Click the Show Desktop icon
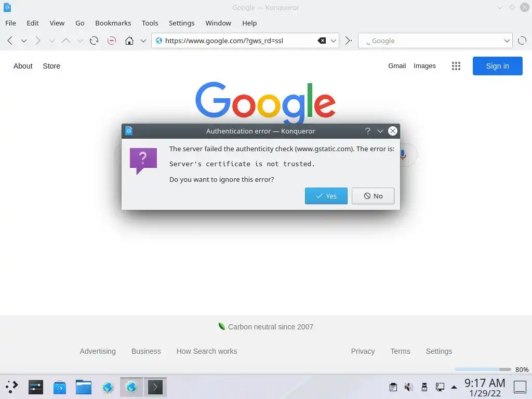This screenshot has width=532, height=399. pos(520,387)
